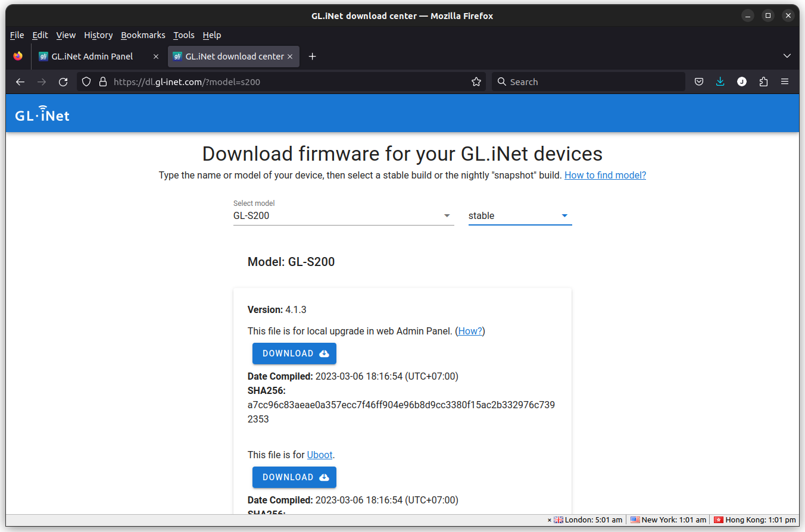Go back with the browser back arrow
The width and height of the screenshot is (805, 532).
point(20,82)
